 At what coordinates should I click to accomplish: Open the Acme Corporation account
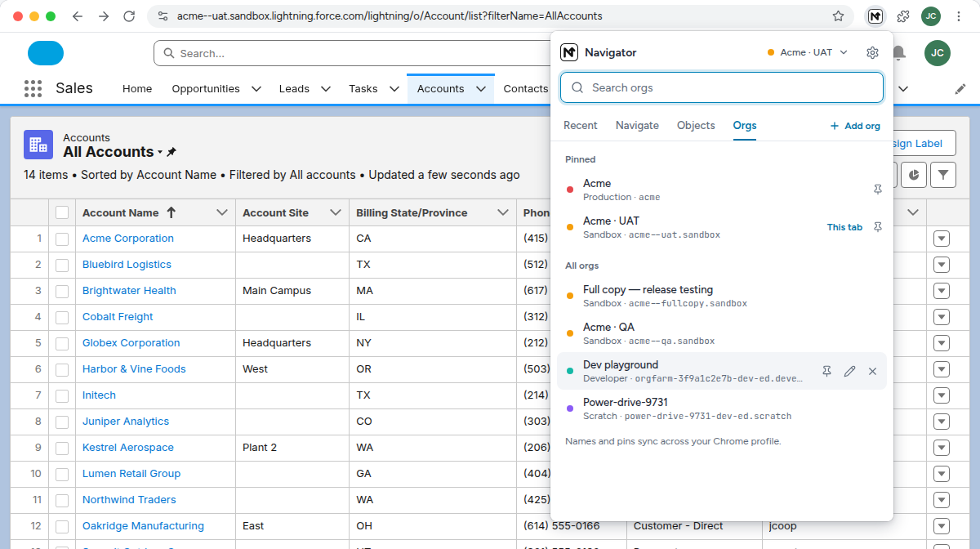point(128,239)
